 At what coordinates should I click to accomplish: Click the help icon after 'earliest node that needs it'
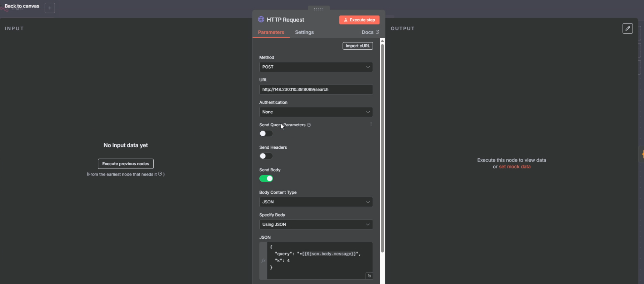pos(160,174)
